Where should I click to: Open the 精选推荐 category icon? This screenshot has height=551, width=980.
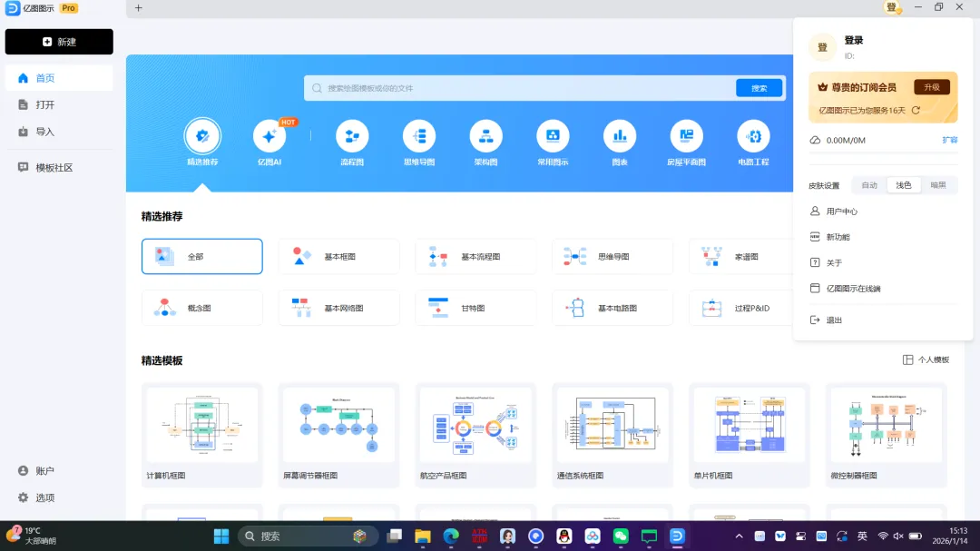click(x=202, y=136)
